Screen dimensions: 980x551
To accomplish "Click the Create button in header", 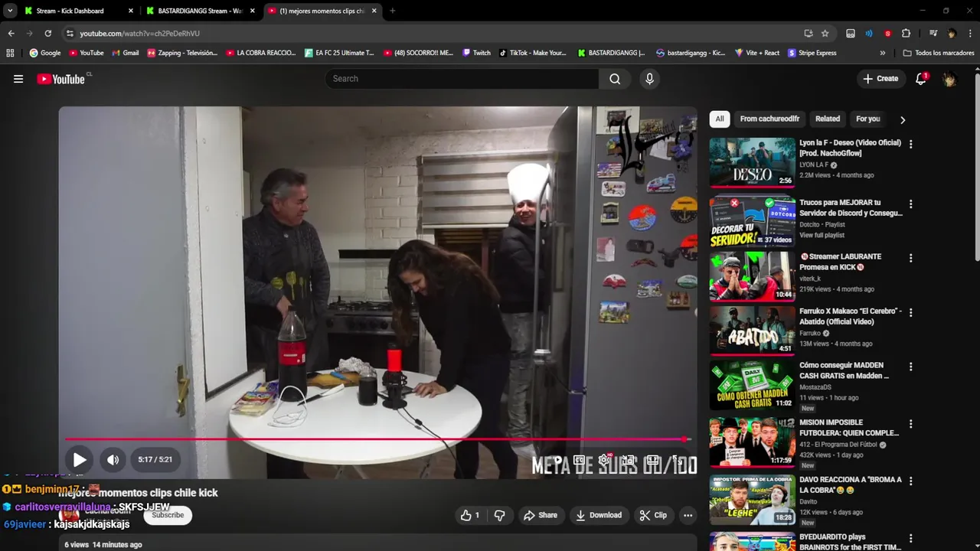I will point(880,79).
